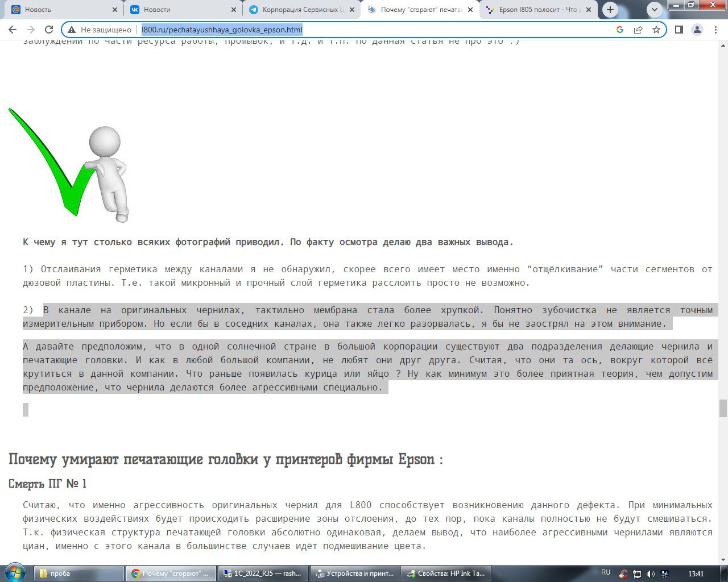728x582 pixels.
Task: Open Chrome three-dot menu
Action: pyautogui.click(x=715, y=30)
